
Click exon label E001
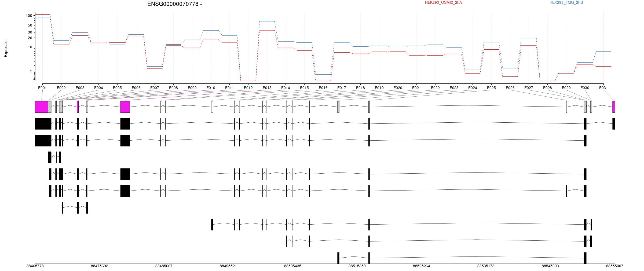coord(42,88)
